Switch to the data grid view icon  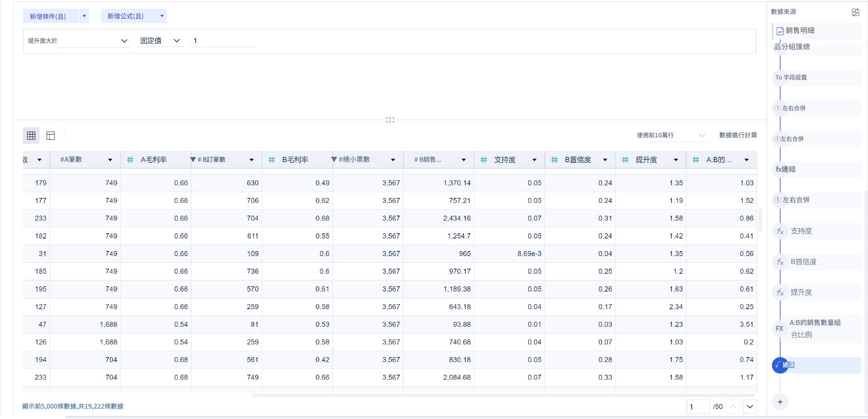pyautogui.click(x=31, y=136)
